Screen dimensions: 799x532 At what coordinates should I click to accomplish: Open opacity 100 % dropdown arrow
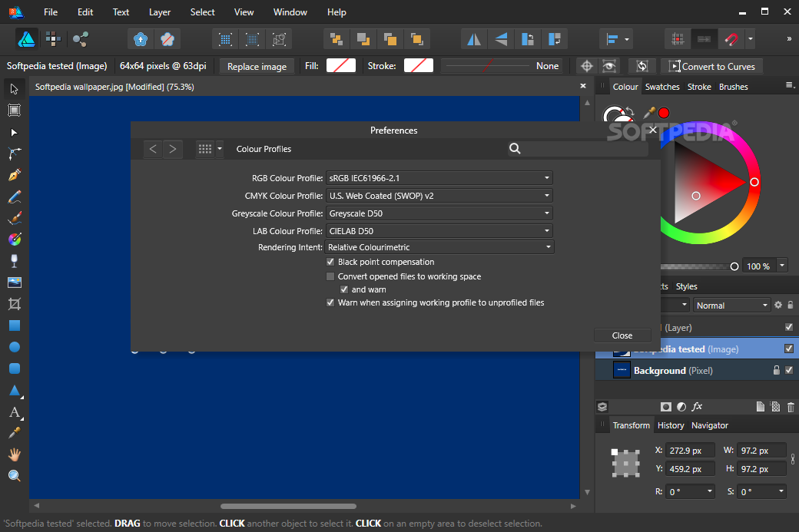coord(782,266)
